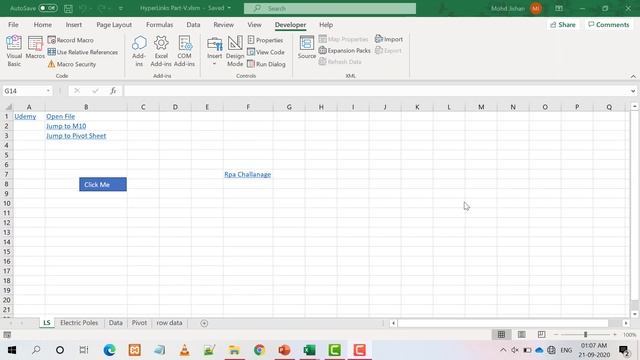Open Excel Add-ins dialog
The image size is (640, 360).
point(161,51)
